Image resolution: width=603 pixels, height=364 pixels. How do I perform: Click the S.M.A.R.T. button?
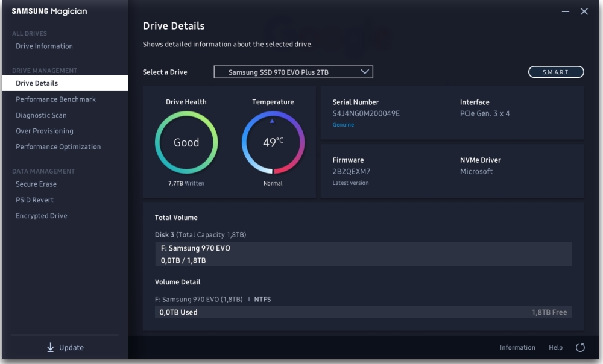pos(556,72)
